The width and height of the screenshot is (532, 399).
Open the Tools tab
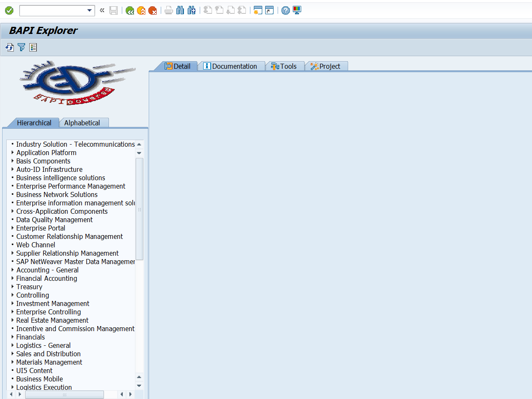point(284,66)
